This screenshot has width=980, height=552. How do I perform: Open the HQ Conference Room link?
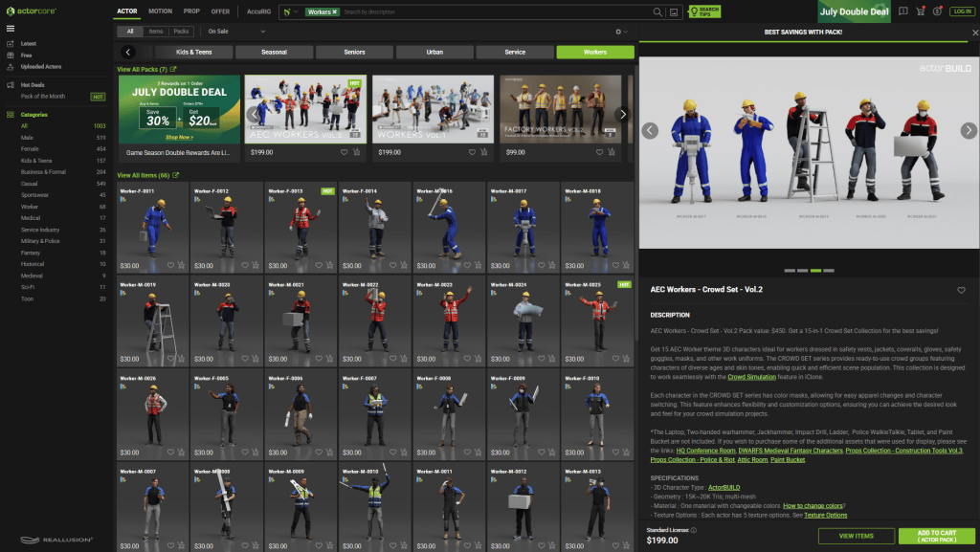(x=705, y=451)
